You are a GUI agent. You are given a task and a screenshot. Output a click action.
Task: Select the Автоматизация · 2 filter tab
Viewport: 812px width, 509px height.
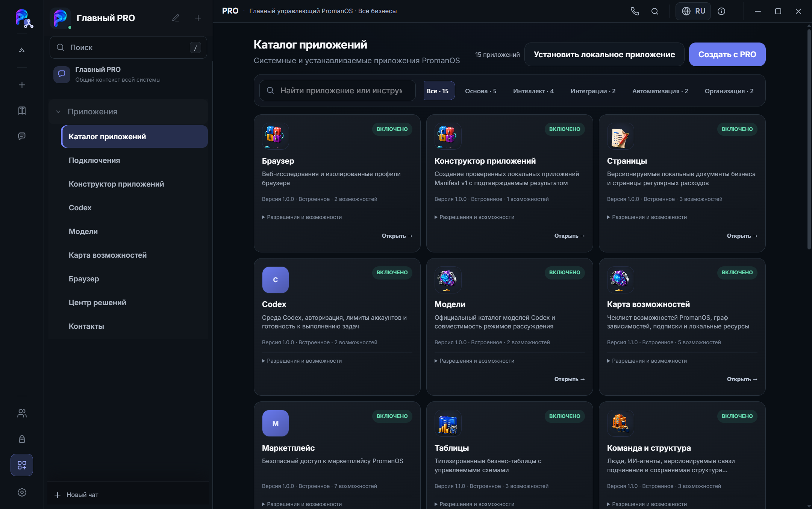(660, 91)
